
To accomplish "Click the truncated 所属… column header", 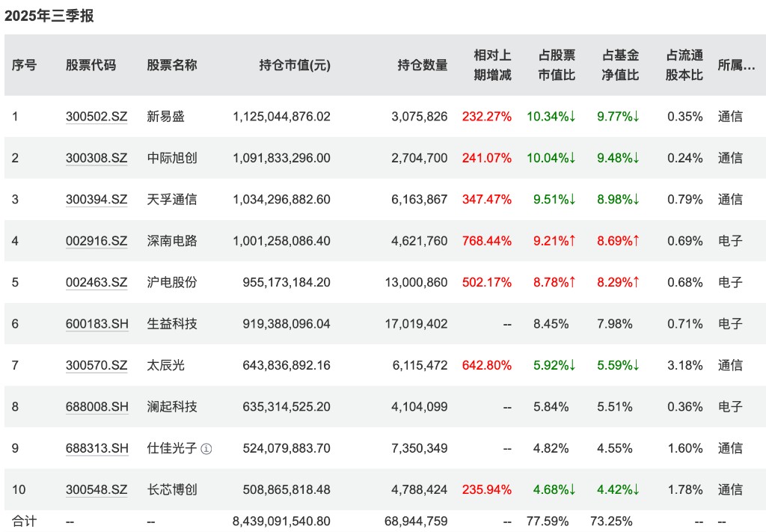I will pyautogui.click(x=736, y=65).
